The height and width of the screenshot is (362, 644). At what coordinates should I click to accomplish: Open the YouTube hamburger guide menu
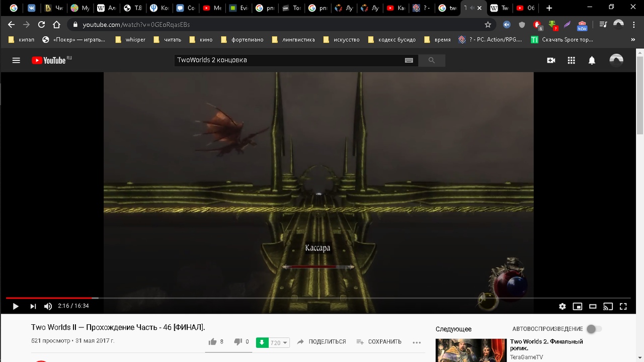(16, 60)
